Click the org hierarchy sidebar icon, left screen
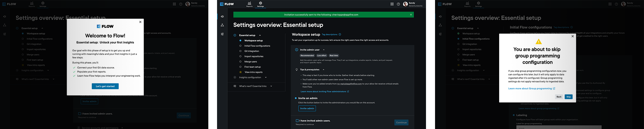Viewport: 644px width, 129px height. coord(5,25)
